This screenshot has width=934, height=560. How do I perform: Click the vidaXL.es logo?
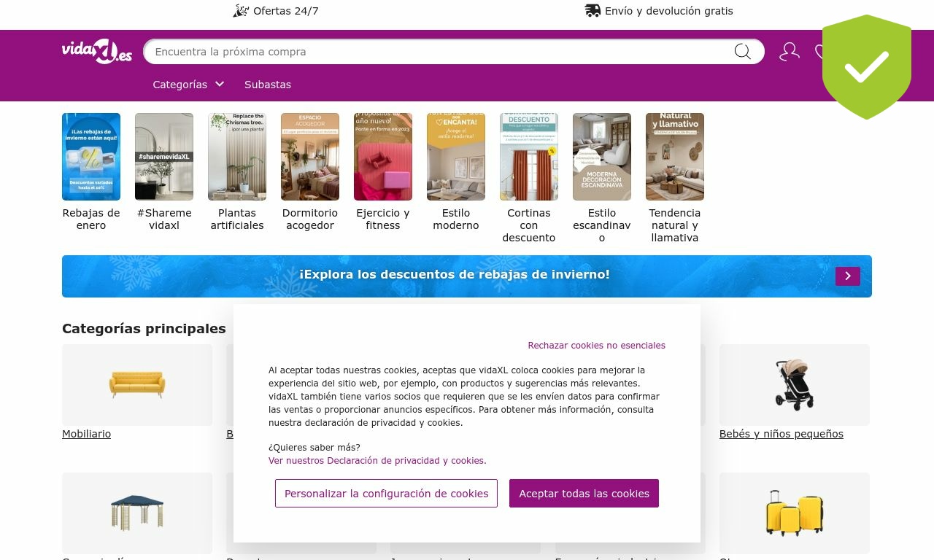97,52
